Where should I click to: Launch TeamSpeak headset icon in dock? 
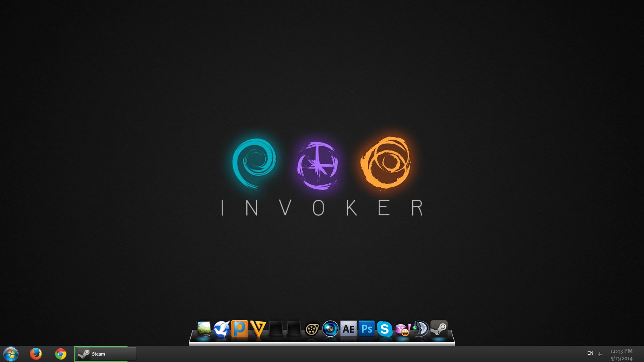pos(421,329)
